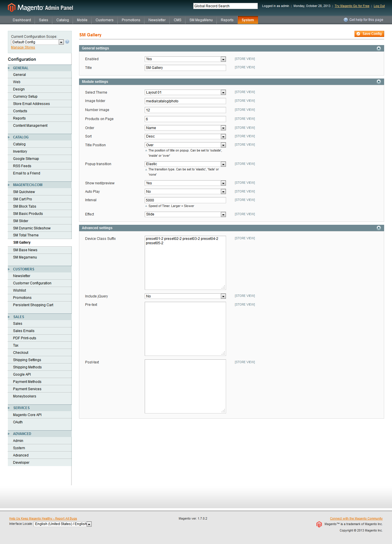Expand the CUSTOMERS sidebar section header

click(x=40, y=269)
